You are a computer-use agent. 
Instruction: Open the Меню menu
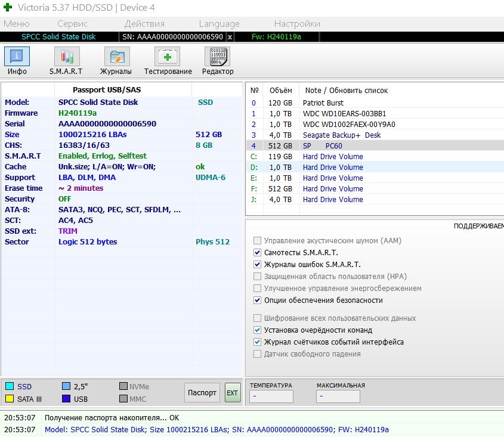pos(17,24)
